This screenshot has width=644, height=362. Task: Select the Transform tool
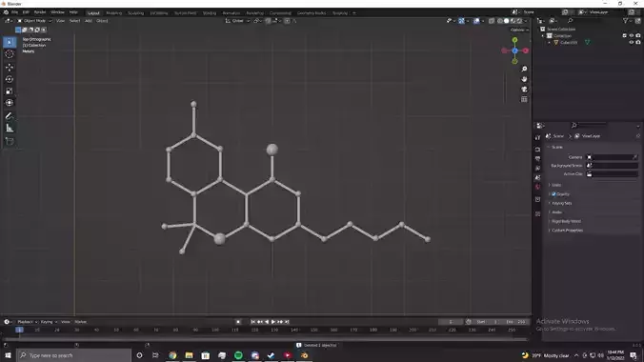[10, 103]
